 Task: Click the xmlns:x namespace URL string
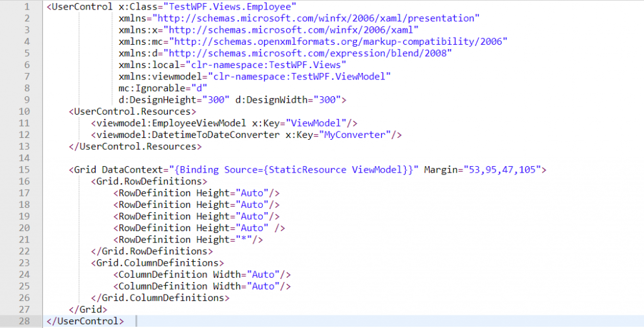tap(291, 30)
